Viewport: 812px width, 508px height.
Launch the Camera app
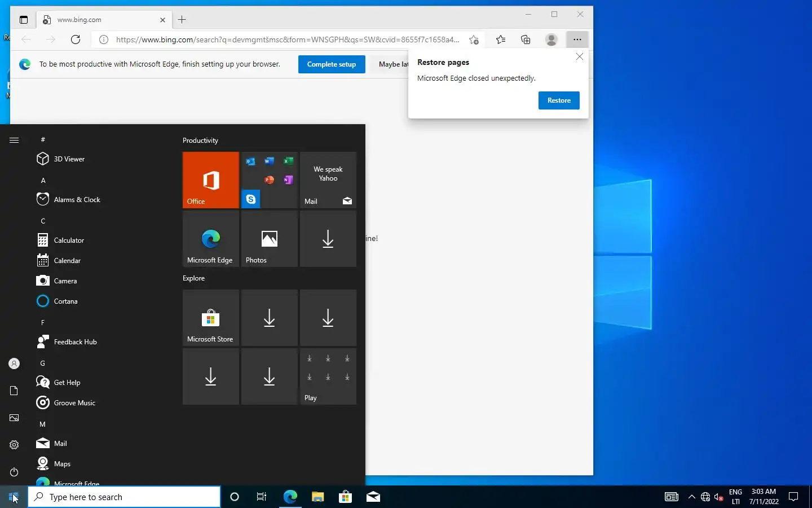(x=101, y=281)
